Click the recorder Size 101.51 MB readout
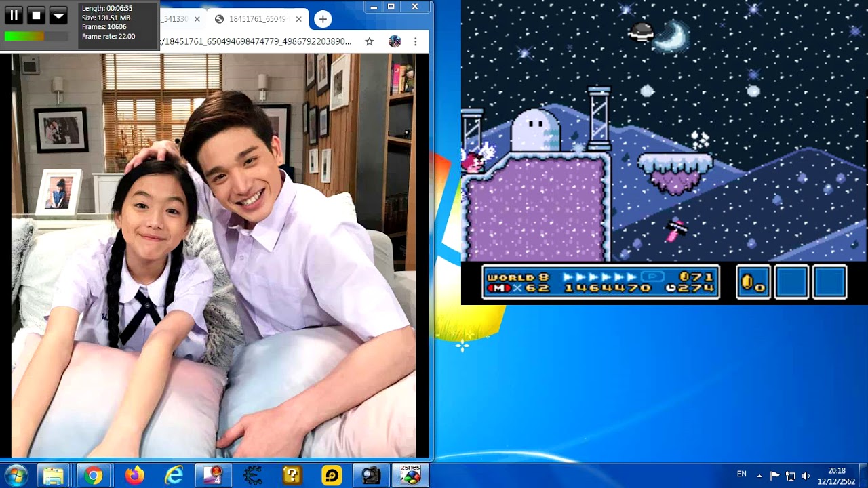 [x=106, y=18]
